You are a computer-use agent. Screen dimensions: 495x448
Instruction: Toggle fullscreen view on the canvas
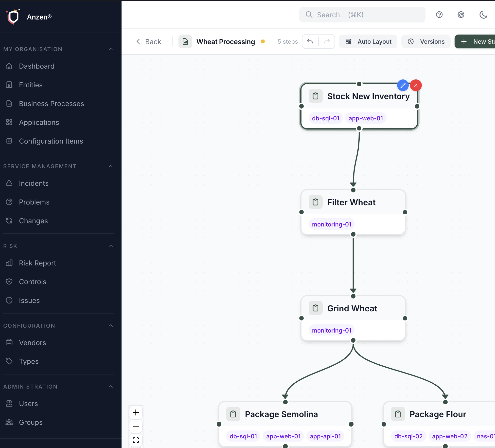pos(136,440)
